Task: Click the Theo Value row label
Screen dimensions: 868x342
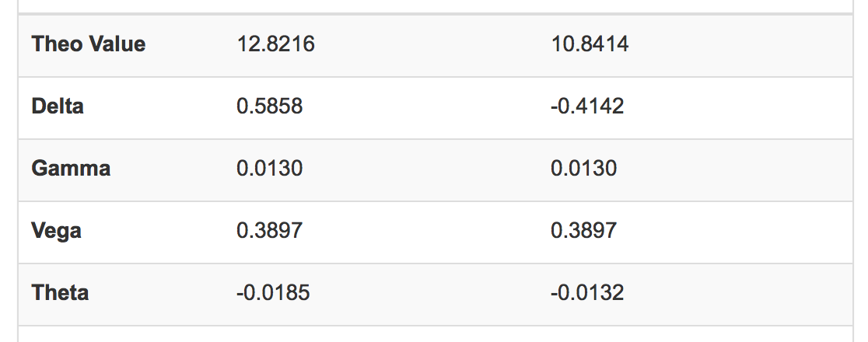Action: (x=89, y=44)
